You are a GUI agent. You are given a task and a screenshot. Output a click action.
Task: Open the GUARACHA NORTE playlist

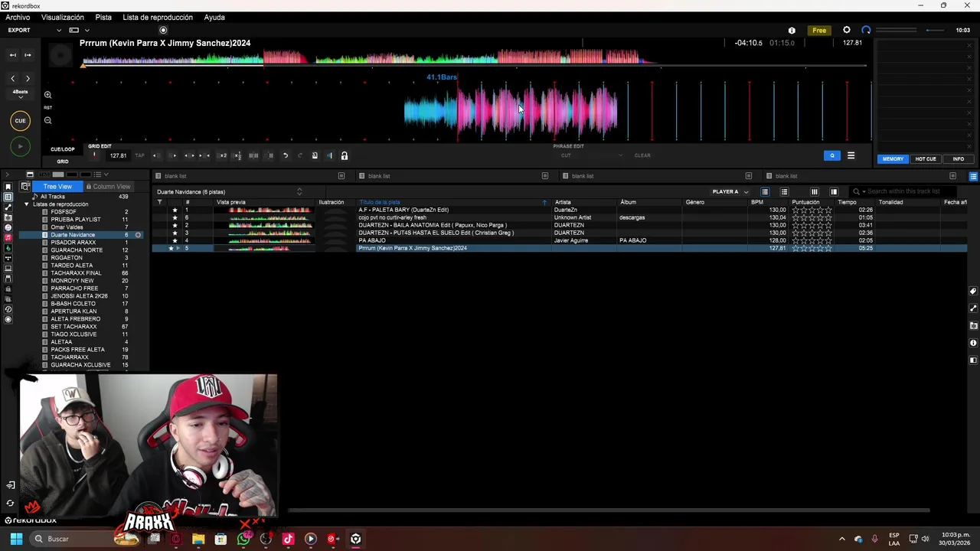[x=77, y=250]
